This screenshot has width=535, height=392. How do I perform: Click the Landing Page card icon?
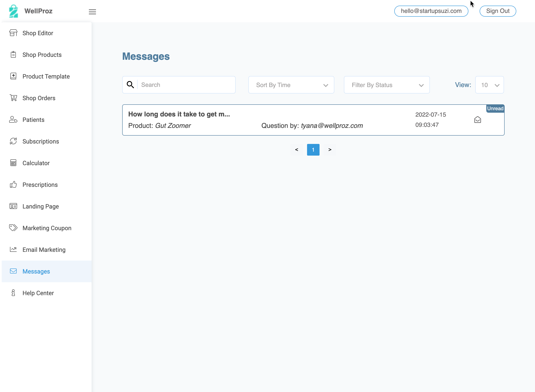point(13,206)
